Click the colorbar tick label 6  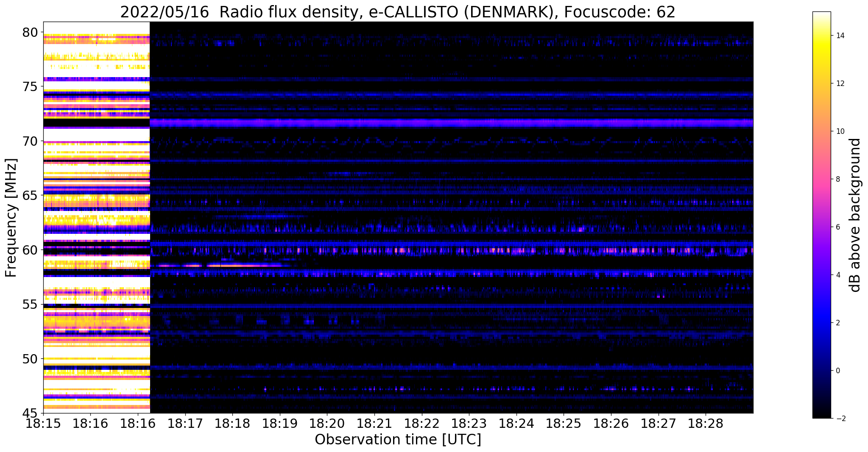tap(837, 227)
